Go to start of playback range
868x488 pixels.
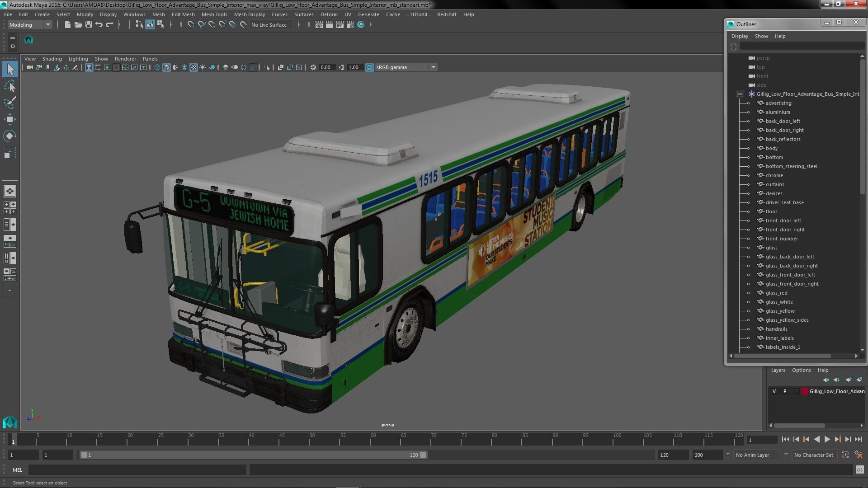click(785, 439)
